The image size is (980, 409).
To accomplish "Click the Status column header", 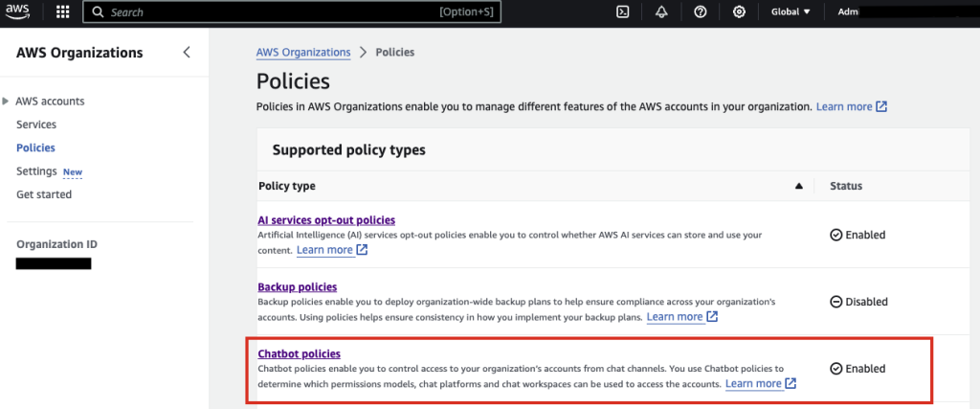I will click(846, 186).
